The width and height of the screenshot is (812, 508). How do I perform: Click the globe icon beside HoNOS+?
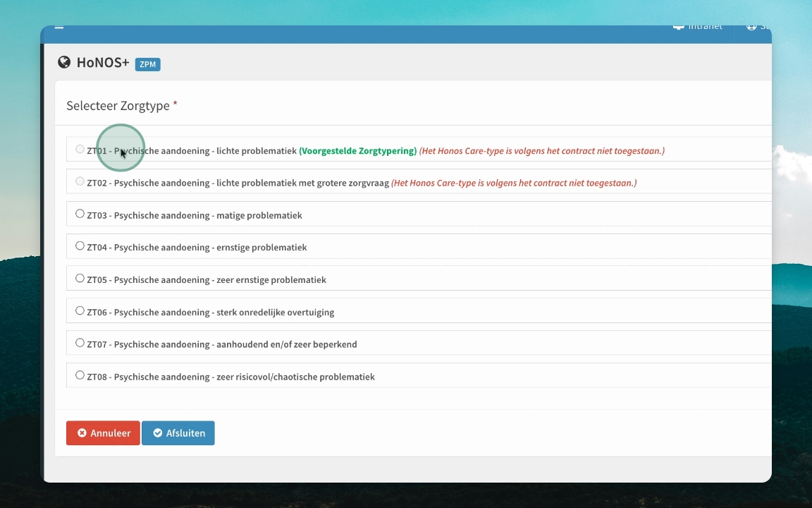64,62
